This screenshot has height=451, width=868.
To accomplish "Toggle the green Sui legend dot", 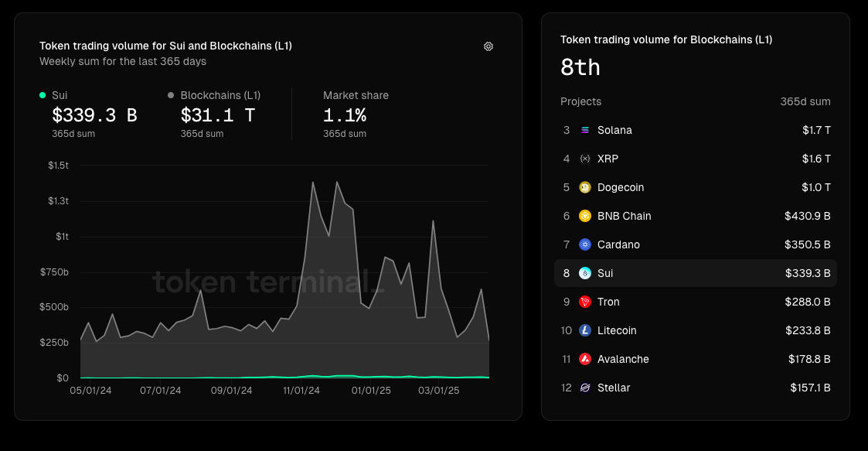I will coord(43,95).
